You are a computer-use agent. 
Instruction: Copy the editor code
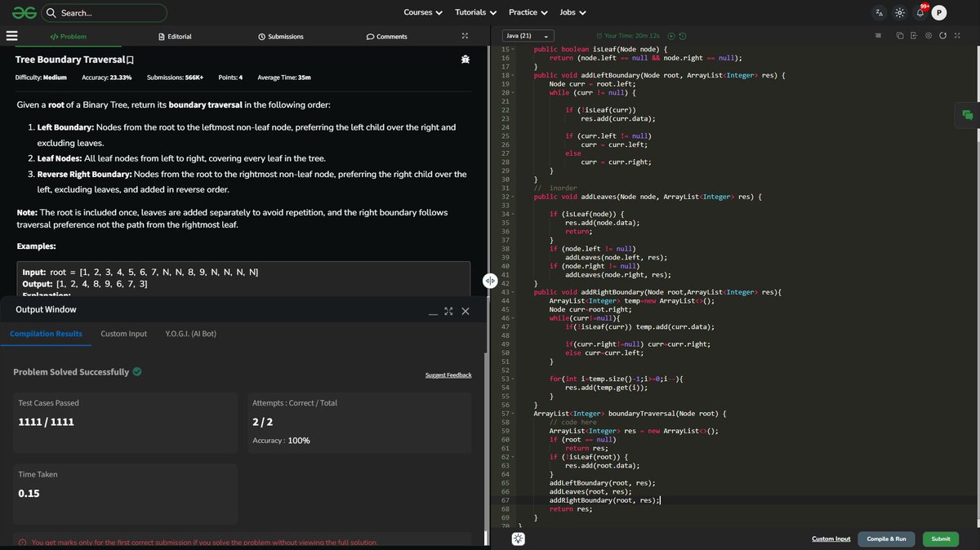point(900,36)
